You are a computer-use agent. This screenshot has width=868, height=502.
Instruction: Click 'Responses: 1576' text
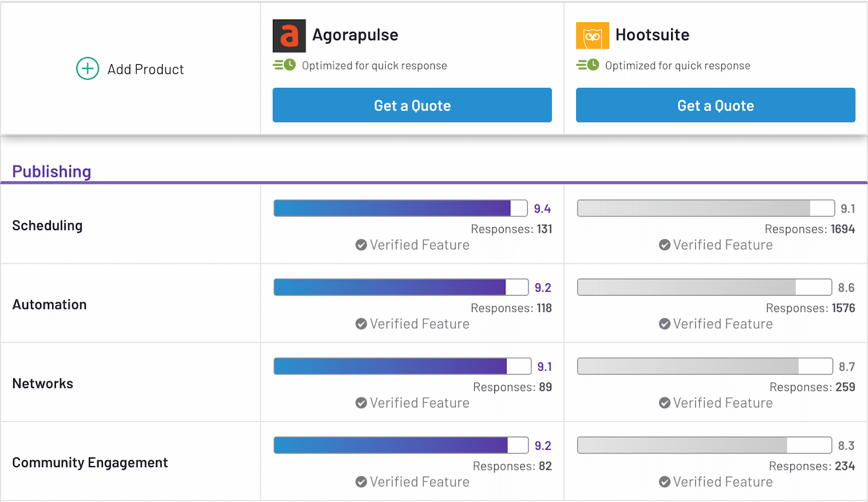(x=810, y=308)
